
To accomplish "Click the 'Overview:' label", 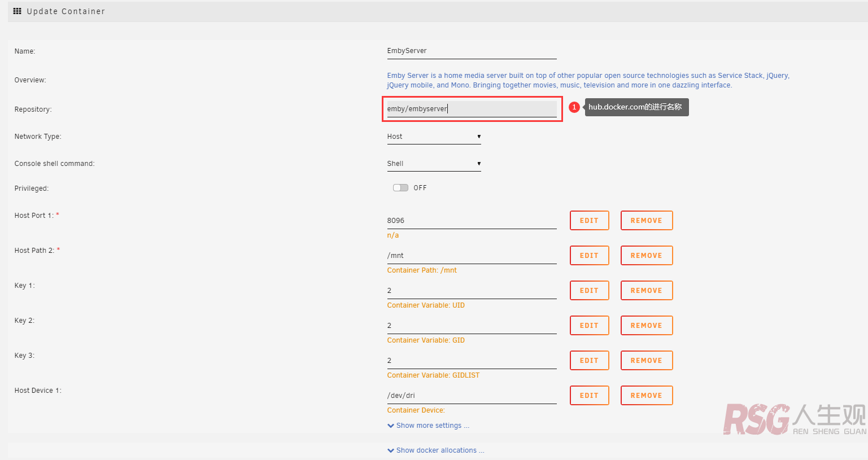I will (30, 80).
